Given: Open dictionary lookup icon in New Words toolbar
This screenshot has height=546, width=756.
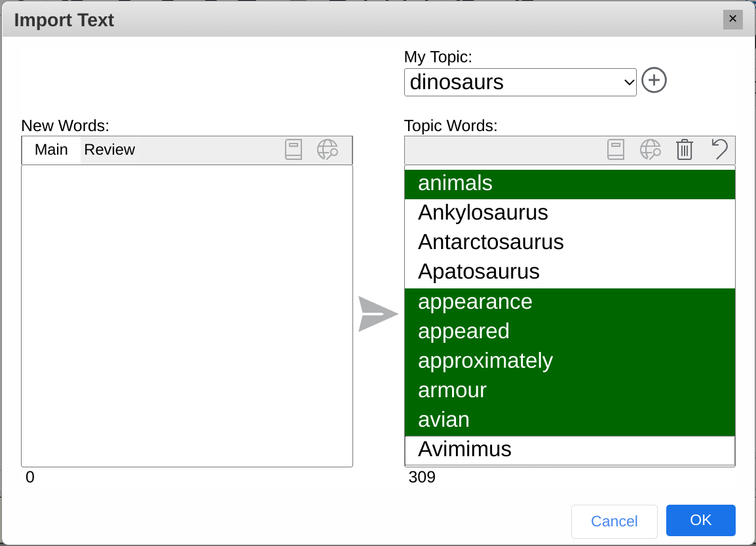Looking at the screenshot, I should click(x=293, y=149).
